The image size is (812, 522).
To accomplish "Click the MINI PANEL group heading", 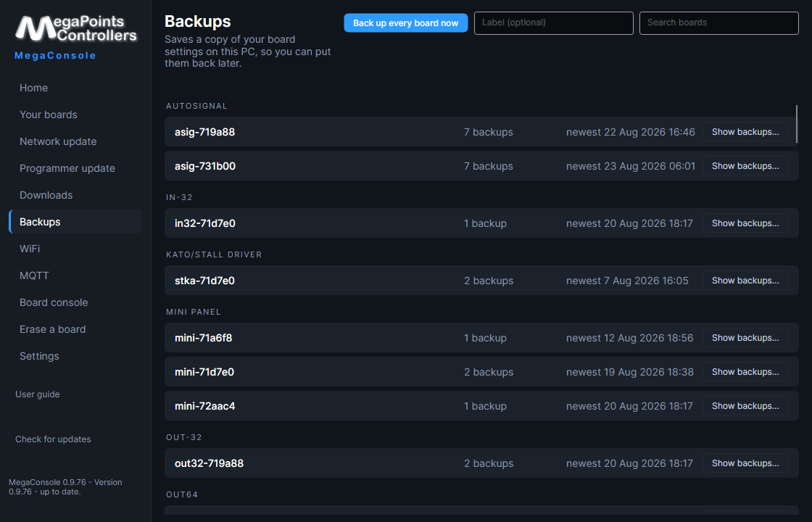I will [x=194, y=312].
